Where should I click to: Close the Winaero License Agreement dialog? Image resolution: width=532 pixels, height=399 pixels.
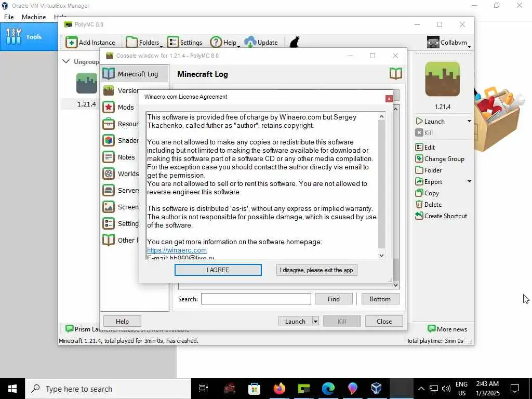point(389,98)
